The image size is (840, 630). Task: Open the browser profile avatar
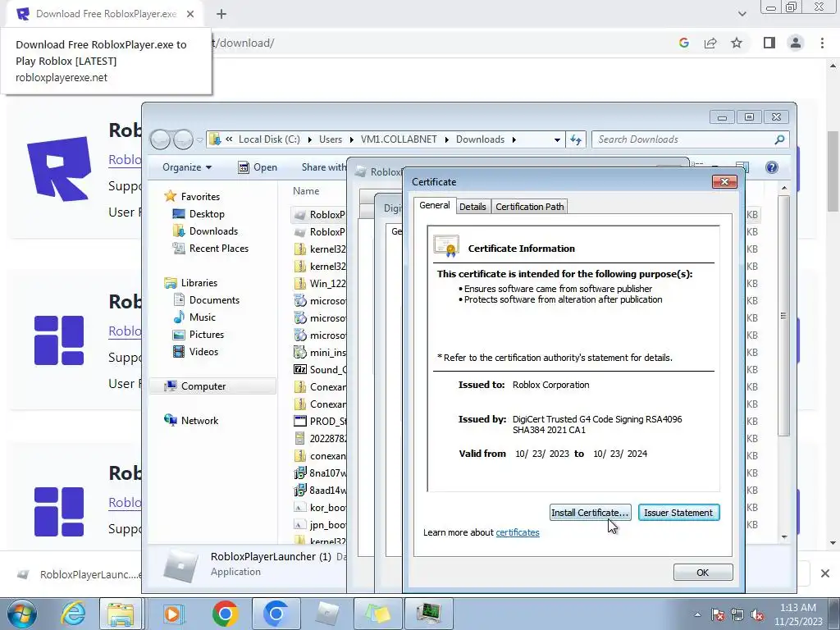click(x=796, y=43)
